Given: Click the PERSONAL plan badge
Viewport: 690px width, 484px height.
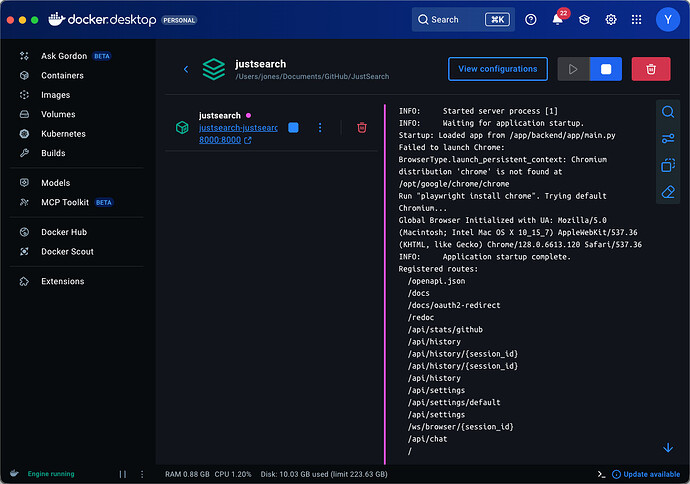Looking at the screenshot, I should click(179, 20).
